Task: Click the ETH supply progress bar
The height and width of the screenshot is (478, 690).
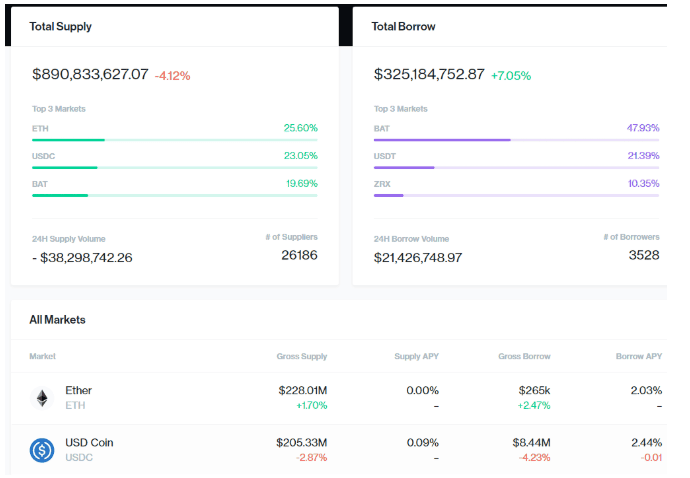Action: tap(175, 140)
